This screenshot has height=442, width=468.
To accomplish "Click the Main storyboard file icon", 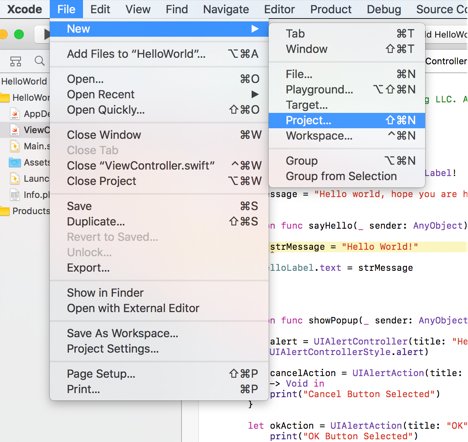I will [15, 146].
